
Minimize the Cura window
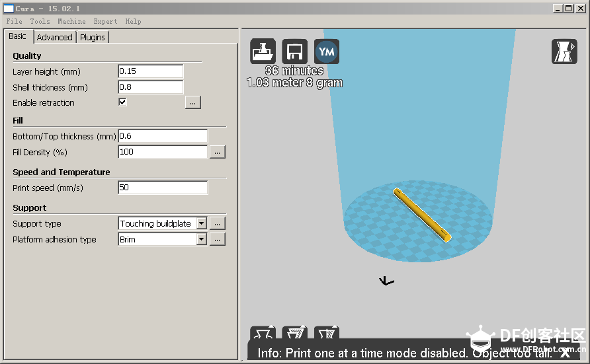tap(558, 9)
